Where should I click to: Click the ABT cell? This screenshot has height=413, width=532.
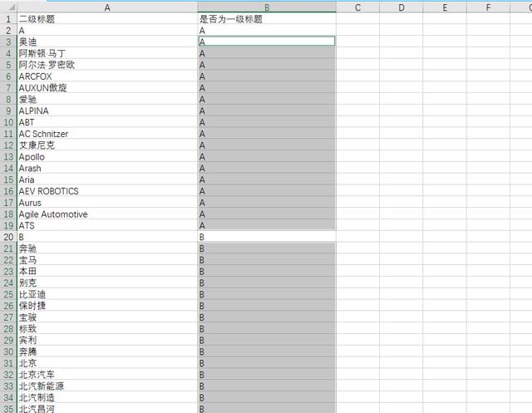pos(107,122)
